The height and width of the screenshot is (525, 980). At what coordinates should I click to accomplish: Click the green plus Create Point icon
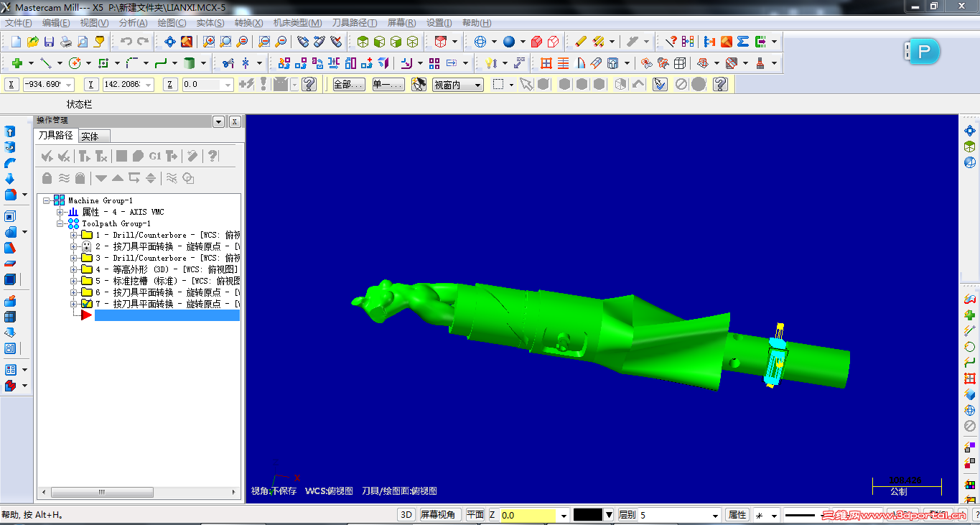(x=17, y=63)
